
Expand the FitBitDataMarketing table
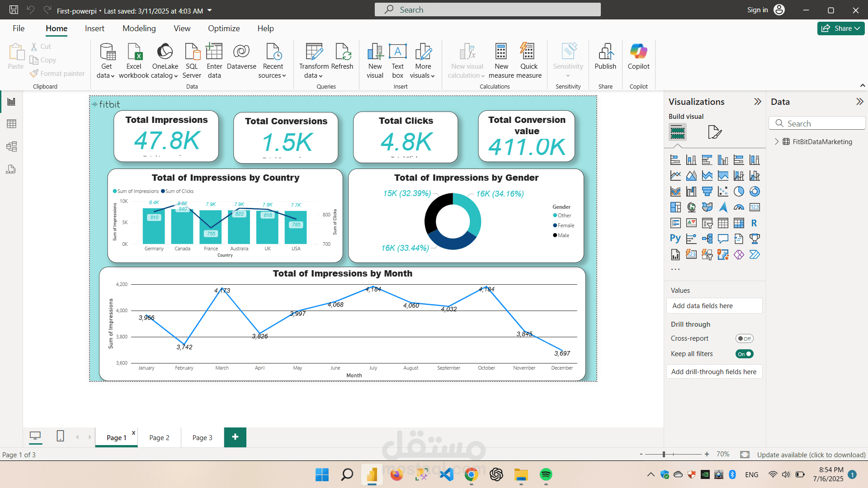[777, 141]
